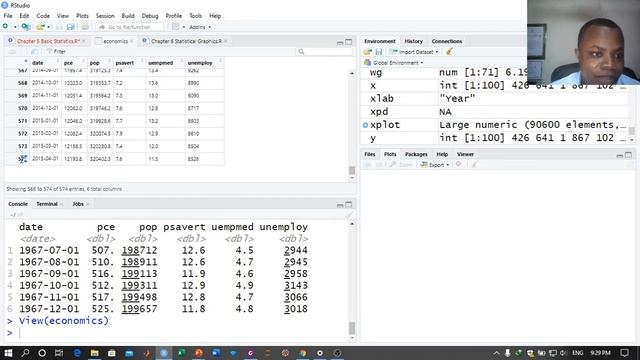
Task: Click the data viewer vertical scrollbar thumb
Action: click(352, 170)
